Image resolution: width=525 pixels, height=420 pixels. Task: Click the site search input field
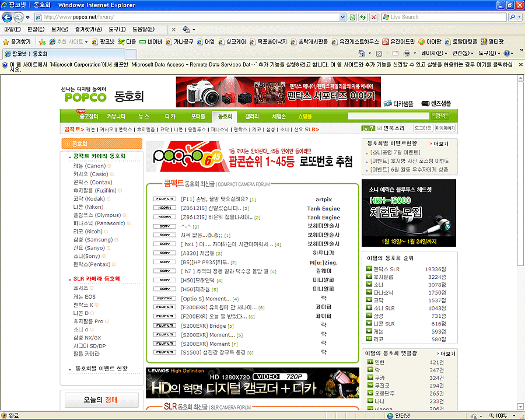(x=388, y=116)
